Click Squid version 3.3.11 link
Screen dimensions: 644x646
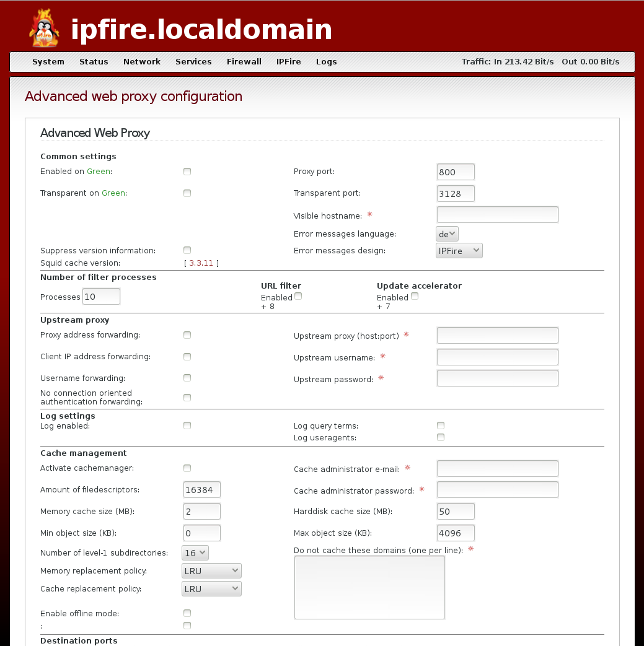(x=201, y=263)
